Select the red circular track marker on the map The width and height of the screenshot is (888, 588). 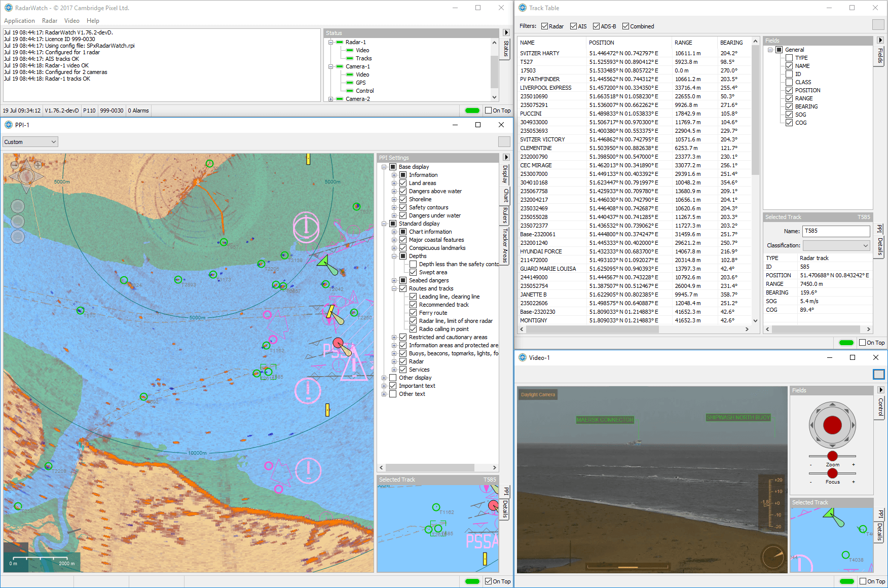(338, 343)
